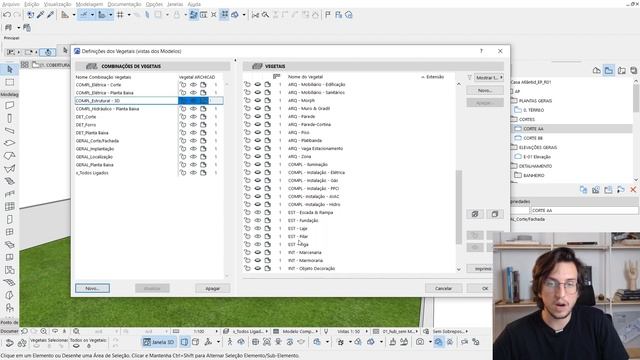
Task: Select the Slab tool in the toolbox
Action: (x=9, y=143)
